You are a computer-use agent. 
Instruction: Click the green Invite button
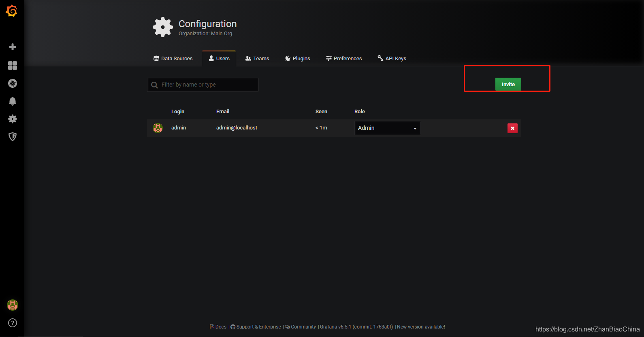[508, 84]
